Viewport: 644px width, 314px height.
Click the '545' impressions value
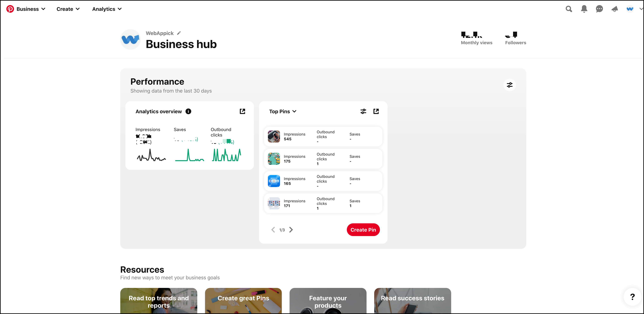click(x=287, y=139)
